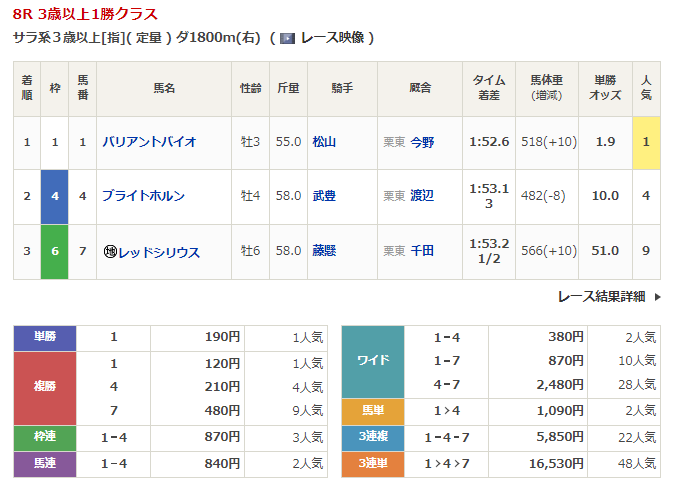Open jockey 藤懸's profile
This screenshot has width=677, height=486.
coord(324,252)
